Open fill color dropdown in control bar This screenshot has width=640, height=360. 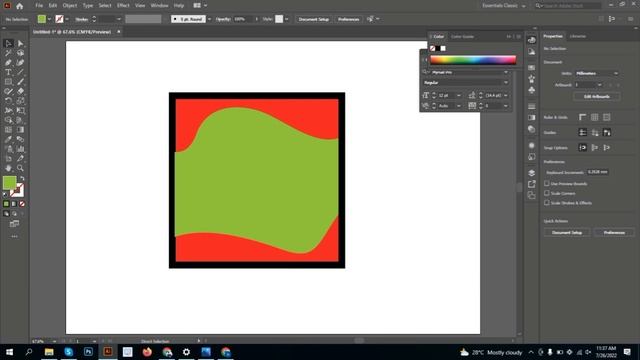[x=49, y=19]
